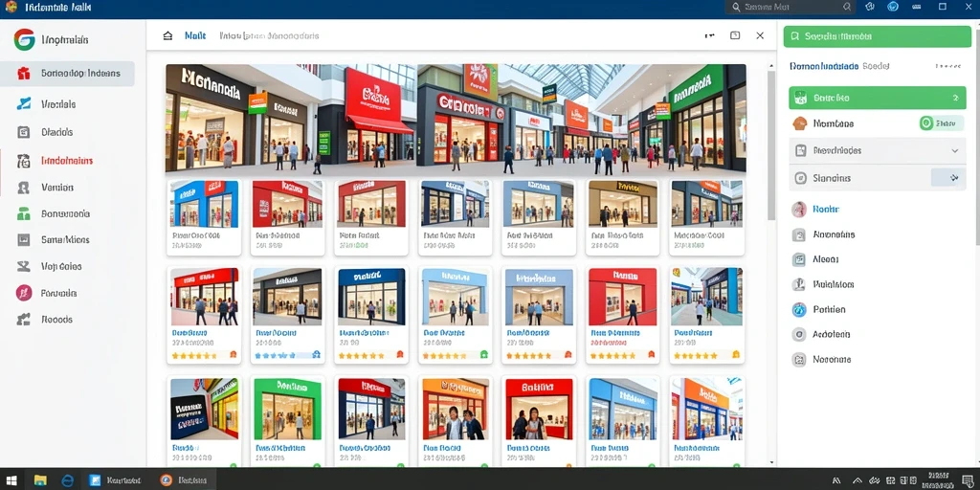Click the home icon beside the Nailt tab
This screenshot has height=490, width=980.
click(x=167, y=35)
